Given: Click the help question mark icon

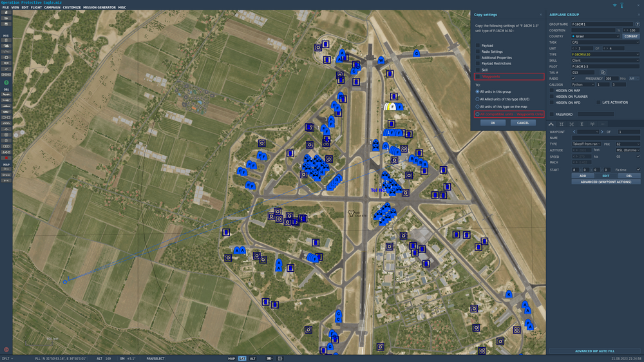Looking at the screenshot, I should (638, 24).
